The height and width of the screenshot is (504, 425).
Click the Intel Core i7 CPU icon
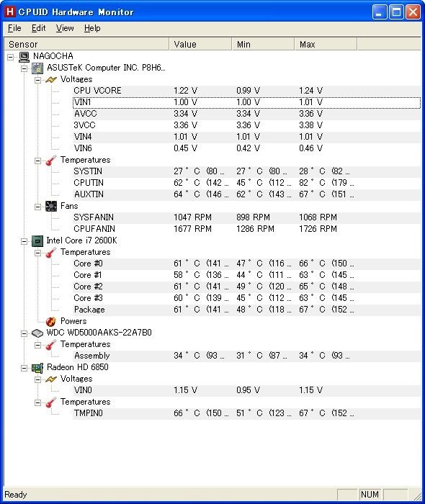[x=37, y=241]
